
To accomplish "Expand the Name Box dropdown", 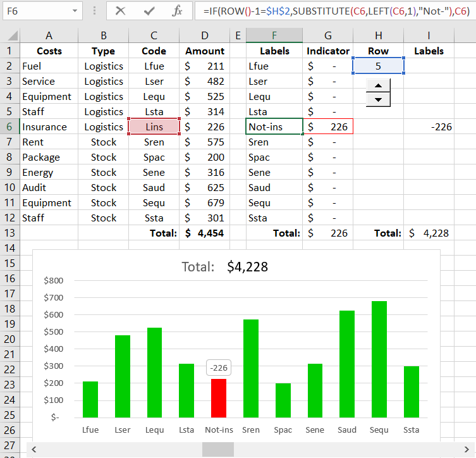I will [76, 11].
